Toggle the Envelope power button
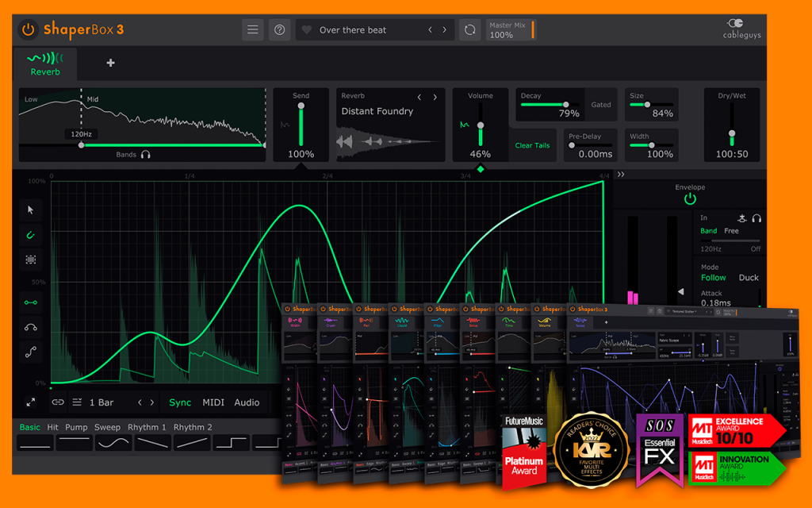Image resolution: width=812 pixels, height=508 pixels. coord(690,199)
